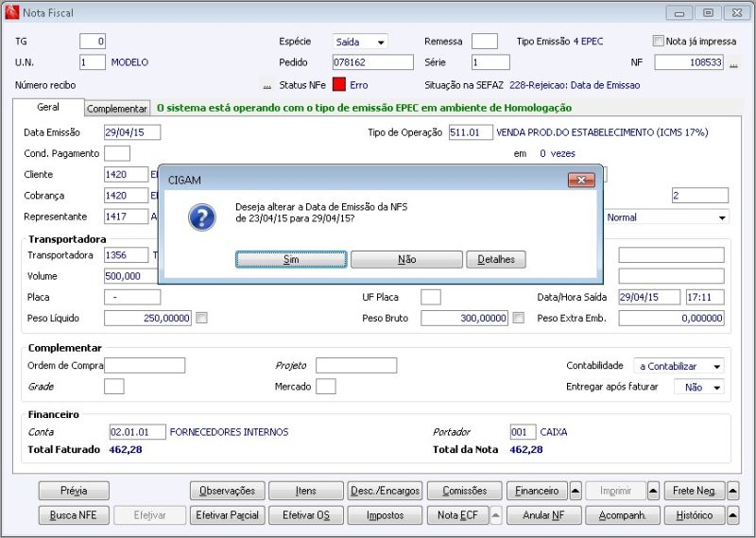This screenshot has width=756, height=538.
Task: Click the Prévia button
Action: click(74, 491)
